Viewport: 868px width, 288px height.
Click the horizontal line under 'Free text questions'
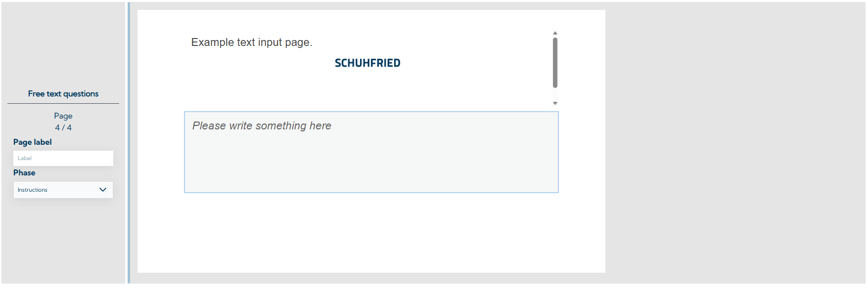click(63, 104)
